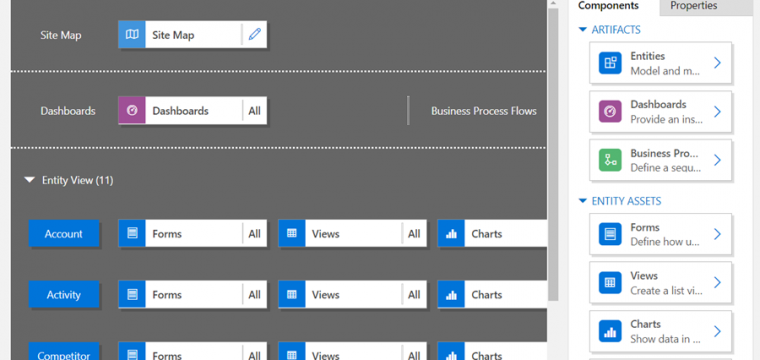Screen dimensions: 760x360
Task: Switch to the Properties tab
Action: click(694, 6)
